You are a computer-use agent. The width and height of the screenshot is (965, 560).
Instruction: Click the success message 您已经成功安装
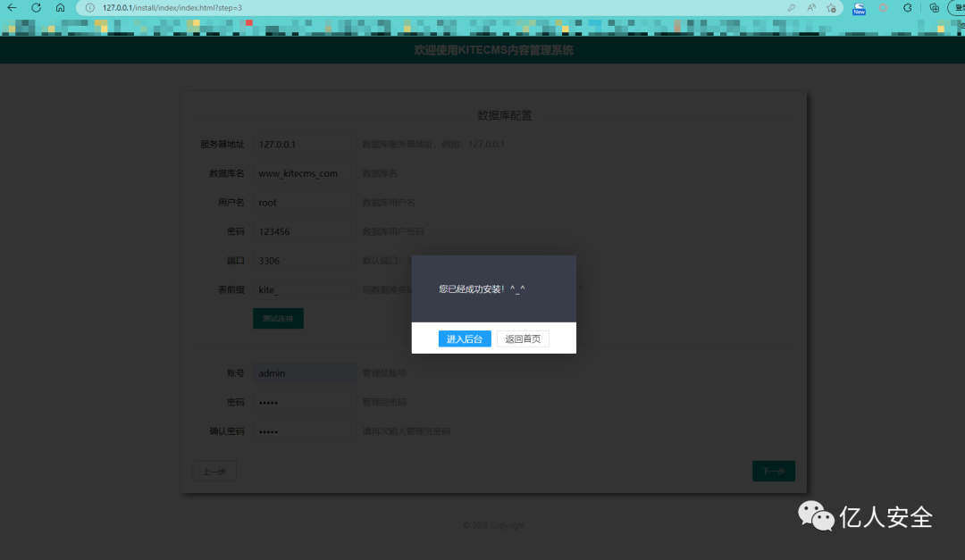482,289
